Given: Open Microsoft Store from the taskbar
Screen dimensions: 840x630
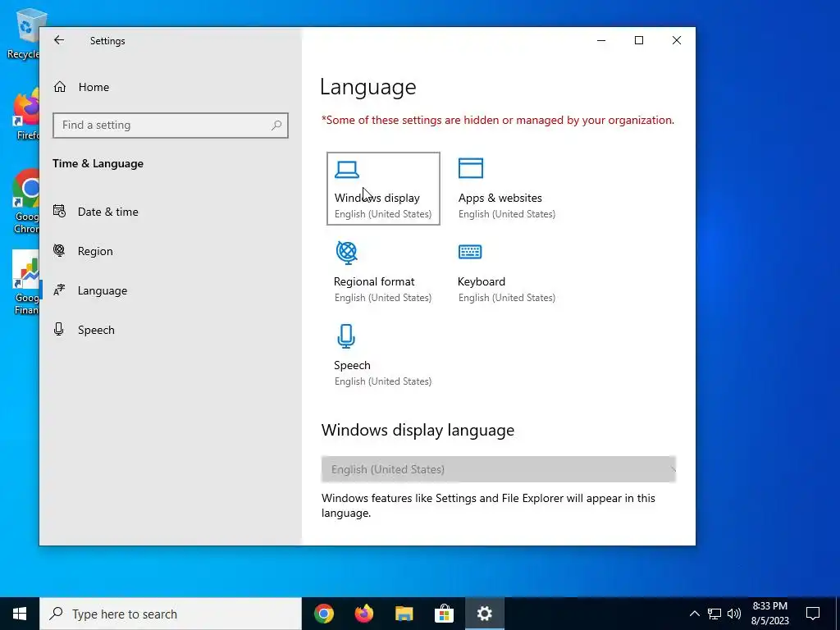Looking at the screenshot, I should pos(444,614).
